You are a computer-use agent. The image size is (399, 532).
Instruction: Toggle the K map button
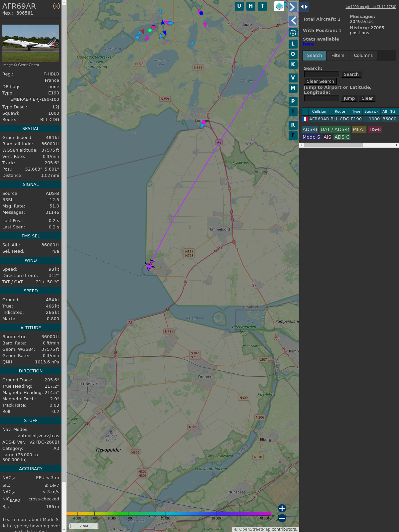pyautogui.click(x=293, y=64)
